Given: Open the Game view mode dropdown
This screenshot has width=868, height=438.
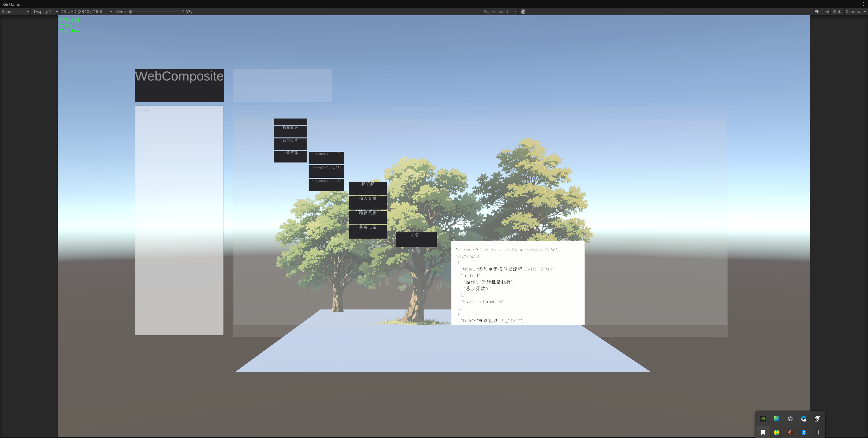Looking at the screenshot, I should 15,12.
